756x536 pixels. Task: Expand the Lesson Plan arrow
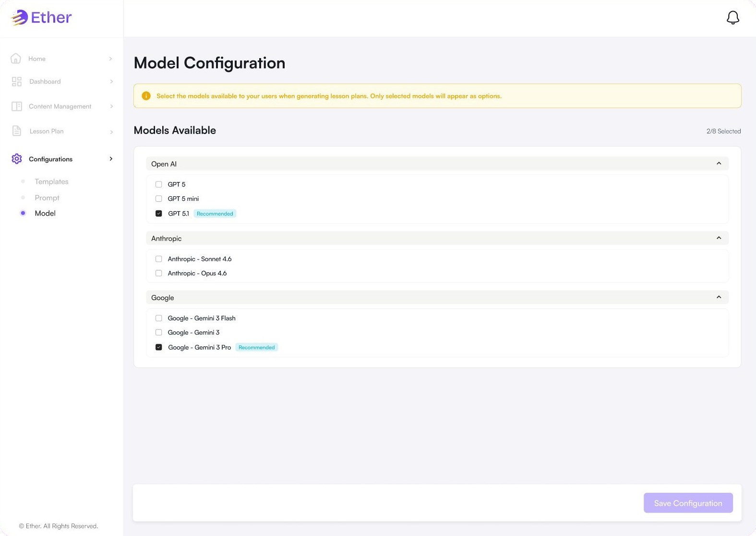(x=111, y=132)
